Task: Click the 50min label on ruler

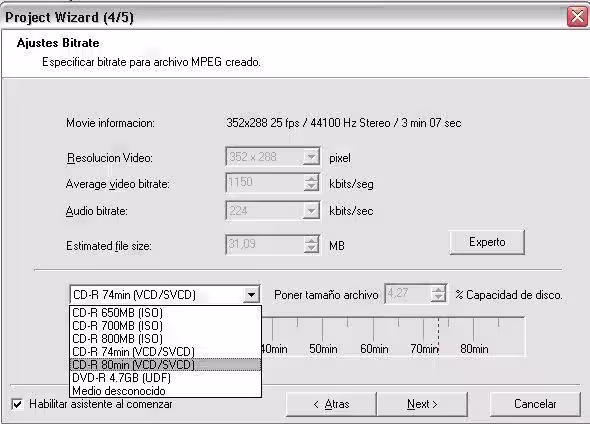Action: (x=323, y=349)
